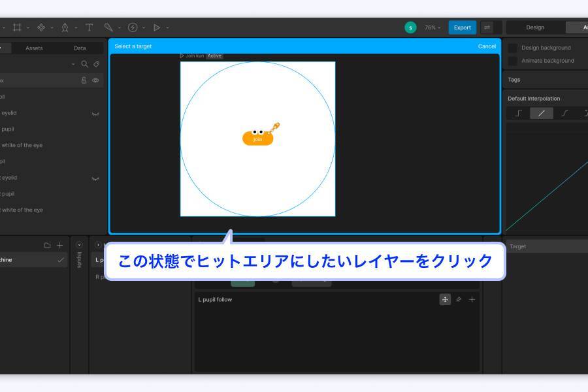Viewport: 588px width, 392px height.
Task: Click the Export button
Action: coord(462,27)
